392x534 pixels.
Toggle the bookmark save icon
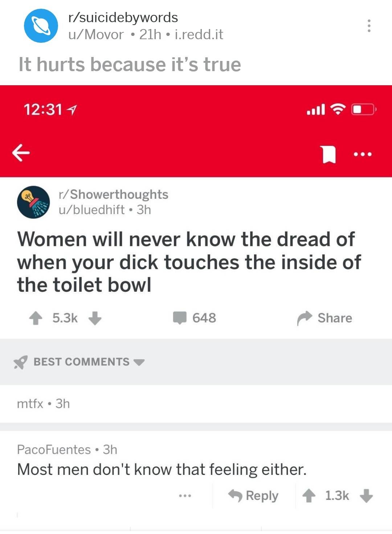(329, 154)
